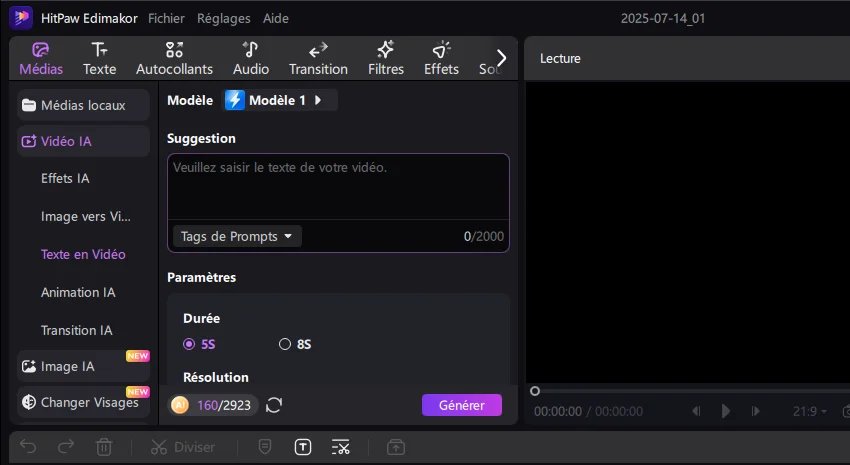Play the preview video
This screenshot has width=850, height=465.
coord(726,411)
